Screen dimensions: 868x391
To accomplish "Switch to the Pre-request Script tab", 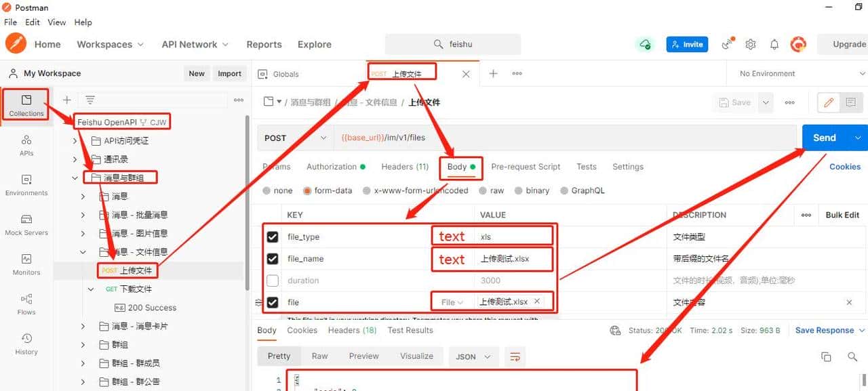I will 526,167.
